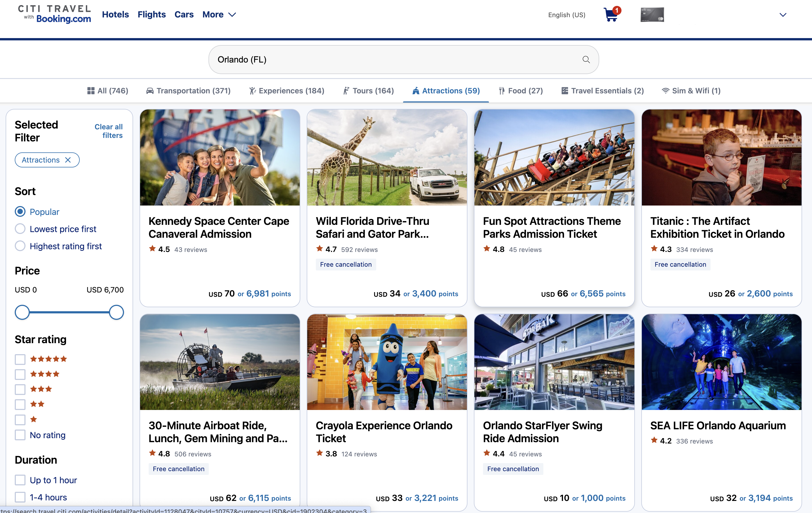Switch to the Tours (164) tab
812x513 pixels.
point(368,91)
